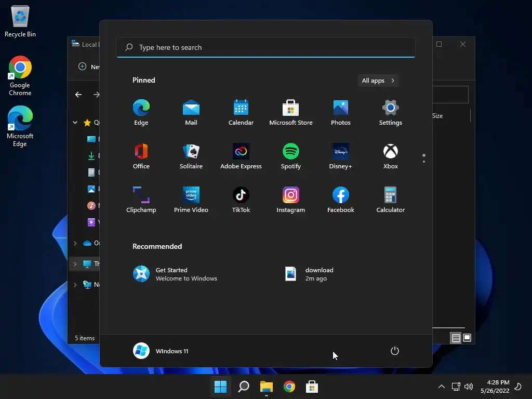532x399 pixels.
Task: Launch the Office app
Action: [141, 156]
